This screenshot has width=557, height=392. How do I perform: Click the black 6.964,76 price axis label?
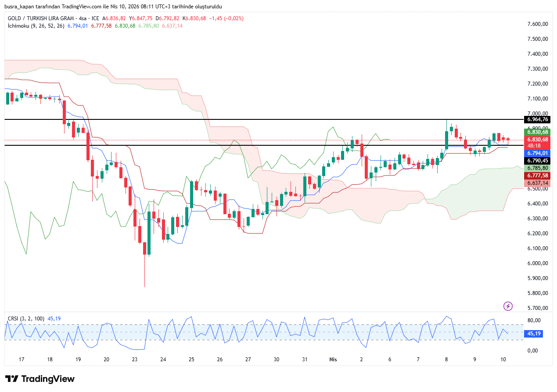(x=537, y=119)
